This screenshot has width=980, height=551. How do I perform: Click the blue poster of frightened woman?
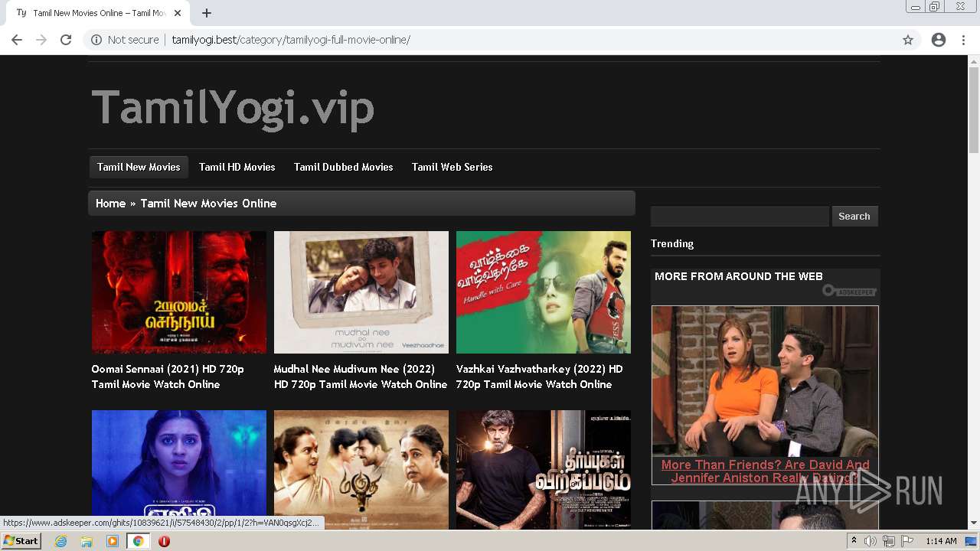click(179, 470)
